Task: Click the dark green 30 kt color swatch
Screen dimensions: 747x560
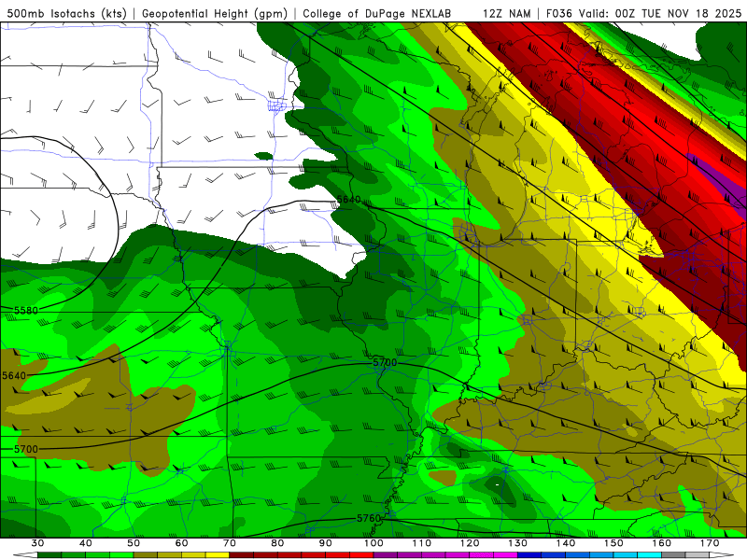Action: coord(49,553)
